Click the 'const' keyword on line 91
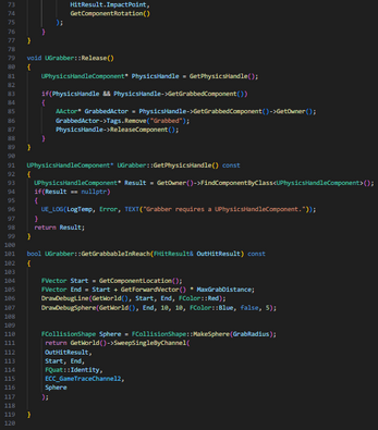The image size is (378, 430). coord(231,165)
